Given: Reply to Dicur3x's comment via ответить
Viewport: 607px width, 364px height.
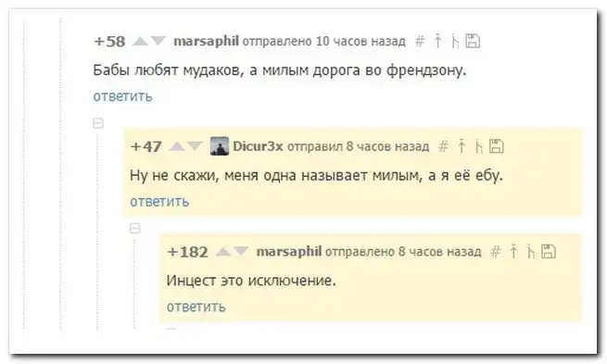Looking at the screenshot, I should pos(159,202).
